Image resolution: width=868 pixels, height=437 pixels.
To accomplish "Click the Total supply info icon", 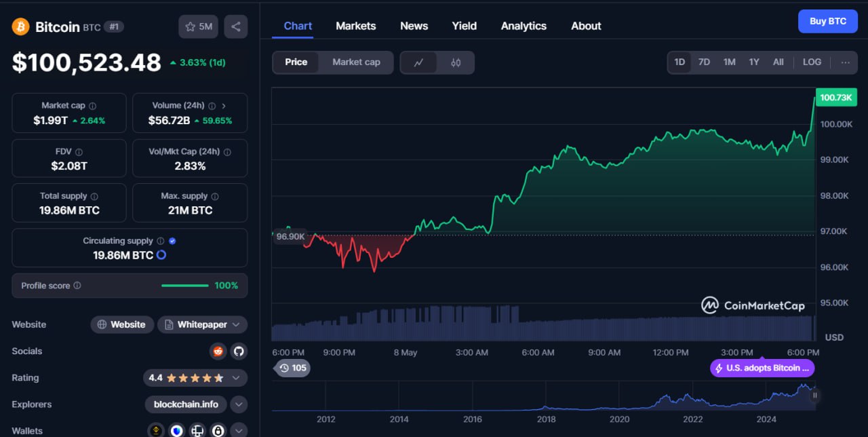I will click(94, 196).
